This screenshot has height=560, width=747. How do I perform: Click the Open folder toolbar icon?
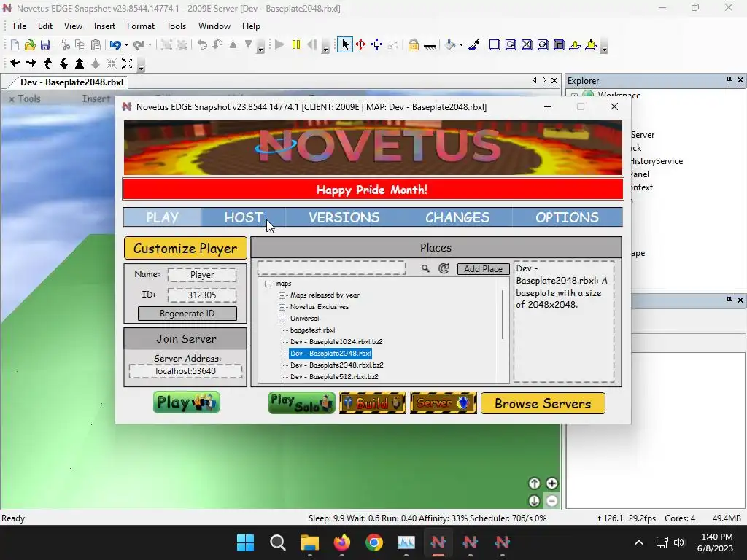30,44
